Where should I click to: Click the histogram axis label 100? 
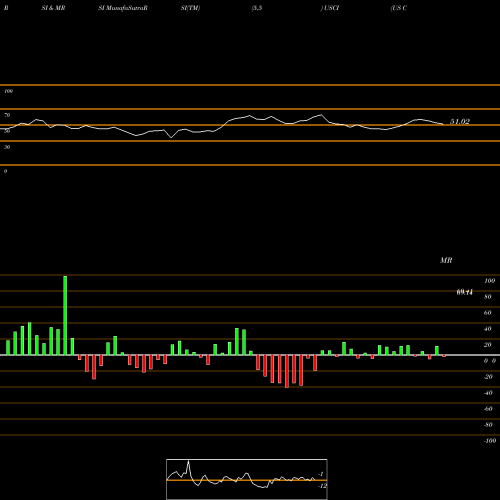point(490,281)
